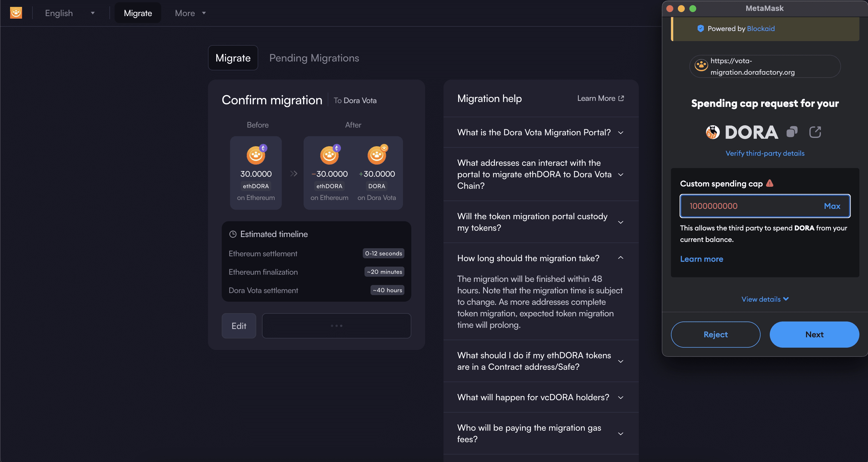Click the clock icon beside Estimated timeline
This screenshot has height=462, width=868.
[x=233, y=234]
